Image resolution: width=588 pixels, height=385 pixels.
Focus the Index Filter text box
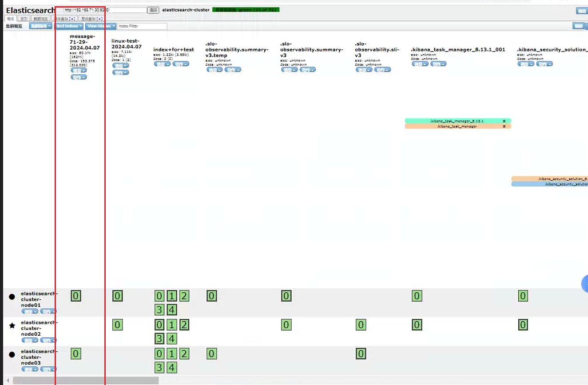(143, 26)
